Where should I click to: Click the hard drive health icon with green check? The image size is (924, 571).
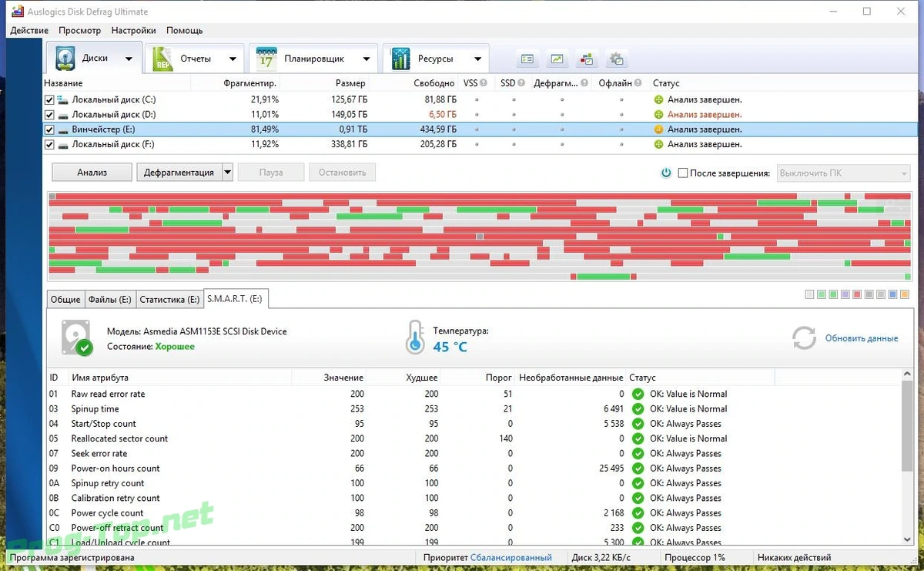tap(76, 338)
